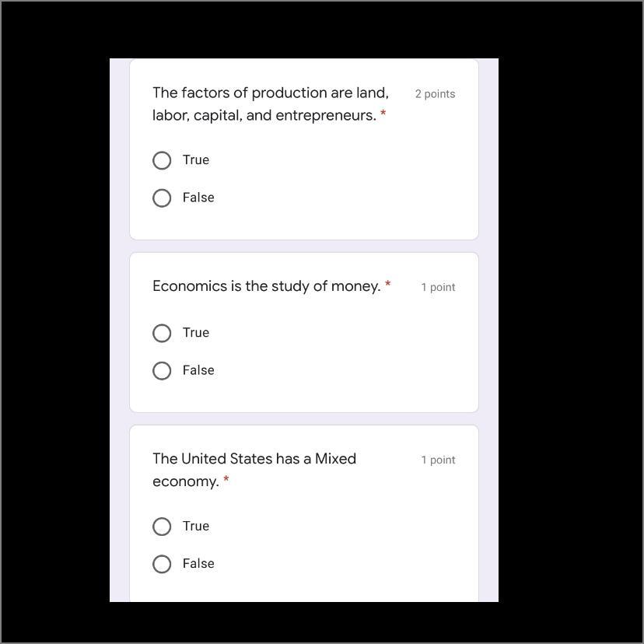This screenshot has height=644, width=644.
Task: Click the 'False' word under Mixed economy question
Action: tap(198, 563)
